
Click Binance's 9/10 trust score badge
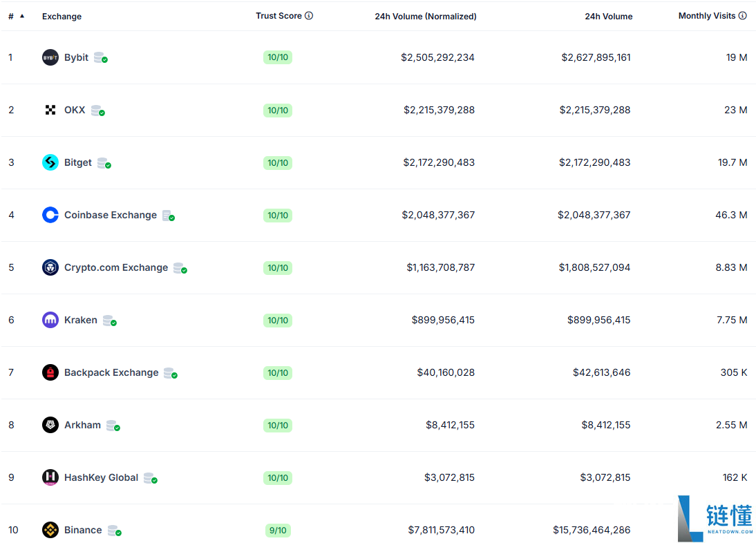pos(278,531)
